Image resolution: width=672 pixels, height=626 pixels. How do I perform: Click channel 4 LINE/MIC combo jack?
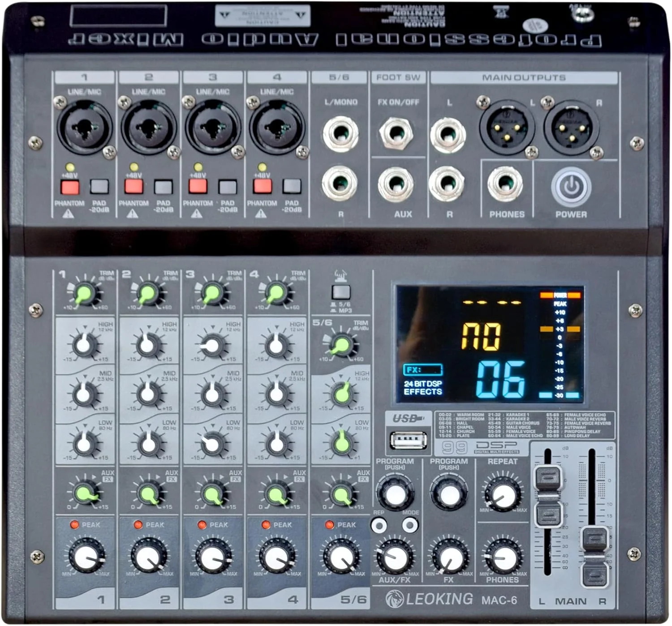coord(277,127)
